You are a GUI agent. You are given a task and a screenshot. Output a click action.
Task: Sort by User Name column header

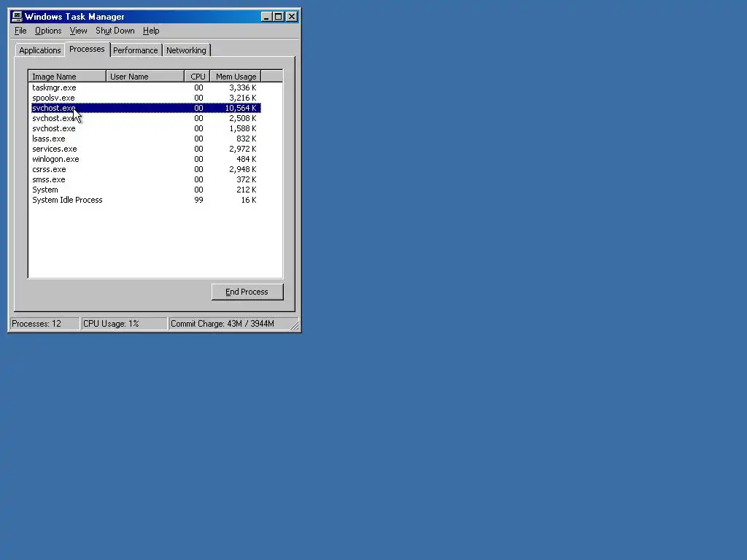145,77
